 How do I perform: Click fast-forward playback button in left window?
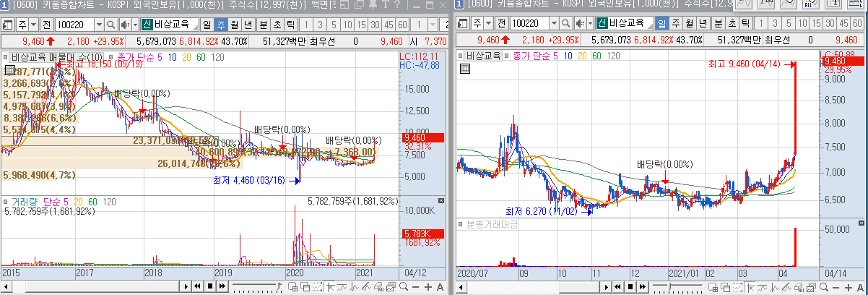pyautogui.click(x=222, y=287)
